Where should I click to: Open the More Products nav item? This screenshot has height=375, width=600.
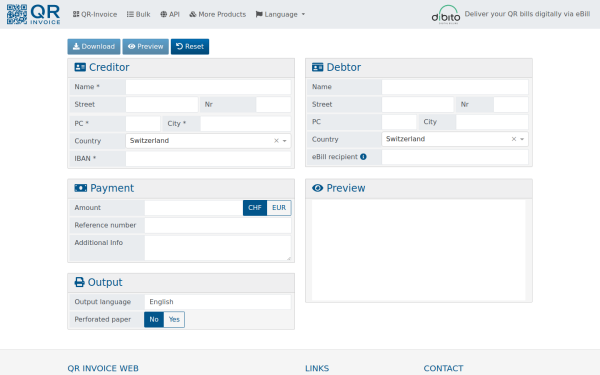(x=218, y=15)
